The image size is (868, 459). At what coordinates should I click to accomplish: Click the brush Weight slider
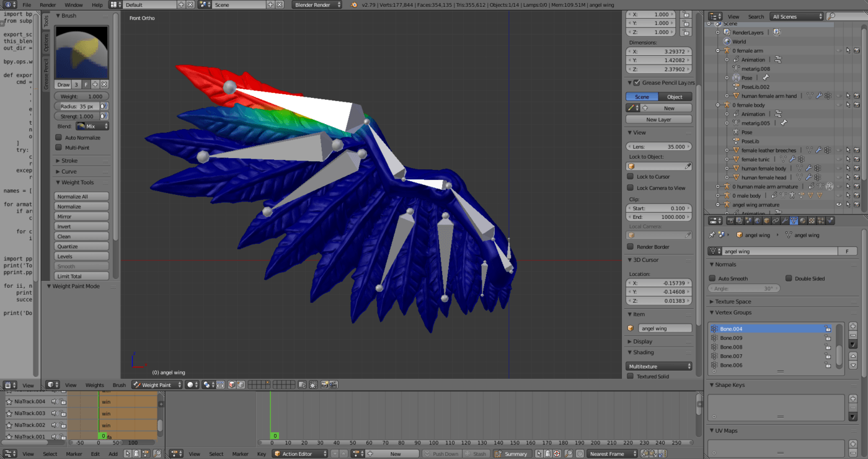click(x=82, y=96)
